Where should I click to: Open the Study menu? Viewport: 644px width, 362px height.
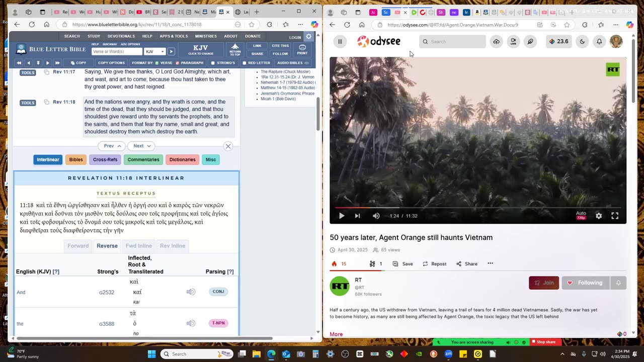pyautogui.click(x=94, y=36)
